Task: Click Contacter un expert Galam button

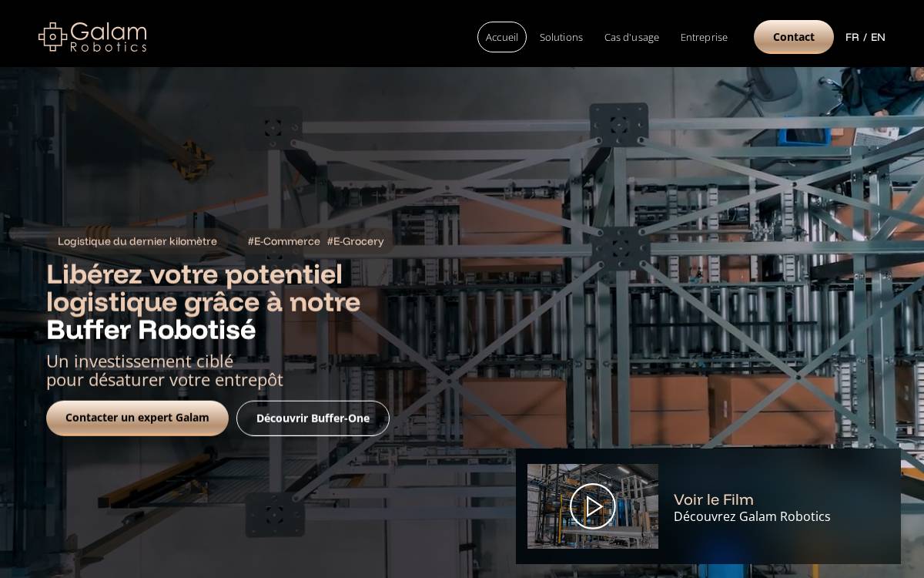Action: [137, 418]
